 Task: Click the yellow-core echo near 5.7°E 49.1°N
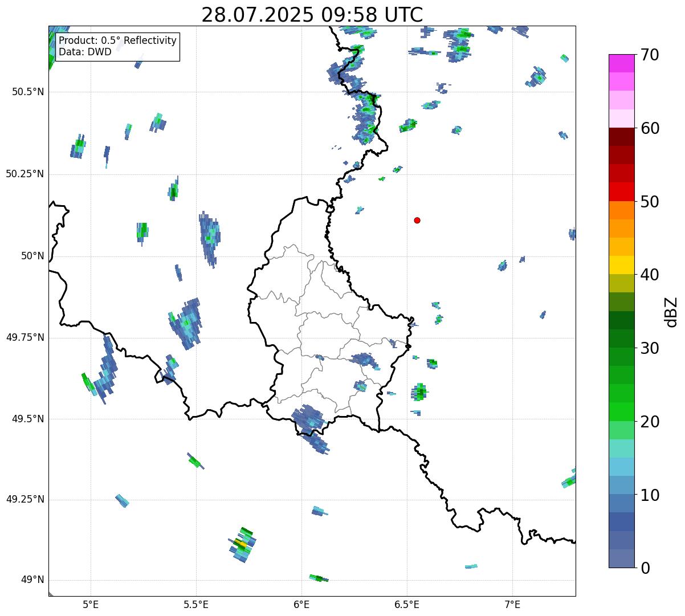242,545
